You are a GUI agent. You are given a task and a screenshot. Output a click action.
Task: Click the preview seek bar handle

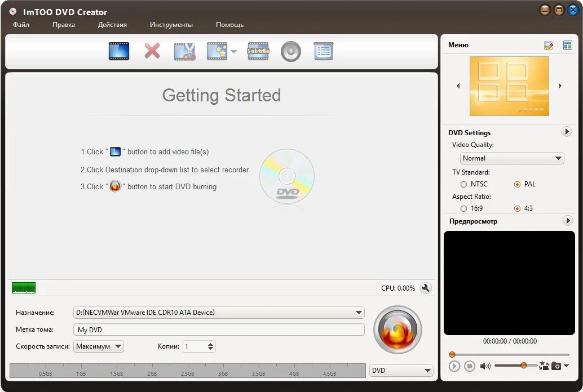pos(452,354)
